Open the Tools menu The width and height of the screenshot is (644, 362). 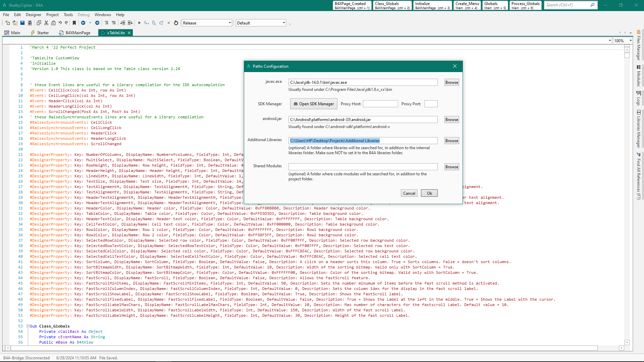tap(68, 15)
